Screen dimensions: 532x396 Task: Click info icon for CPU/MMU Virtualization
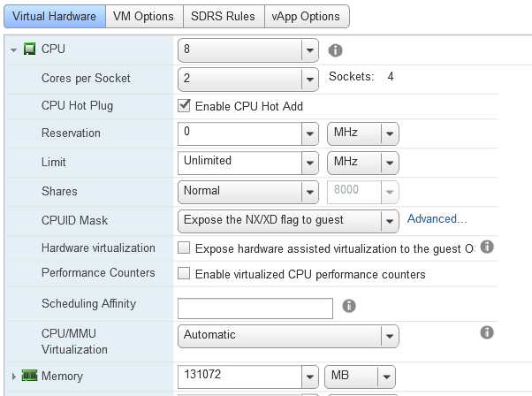pyautogui.click(x=486, y=333)
